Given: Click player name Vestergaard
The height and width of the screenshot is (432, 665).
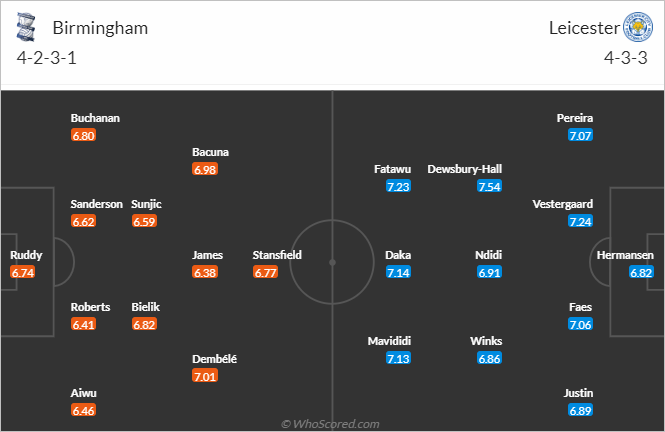Looking at the screenshot, I should click(563, 204).
